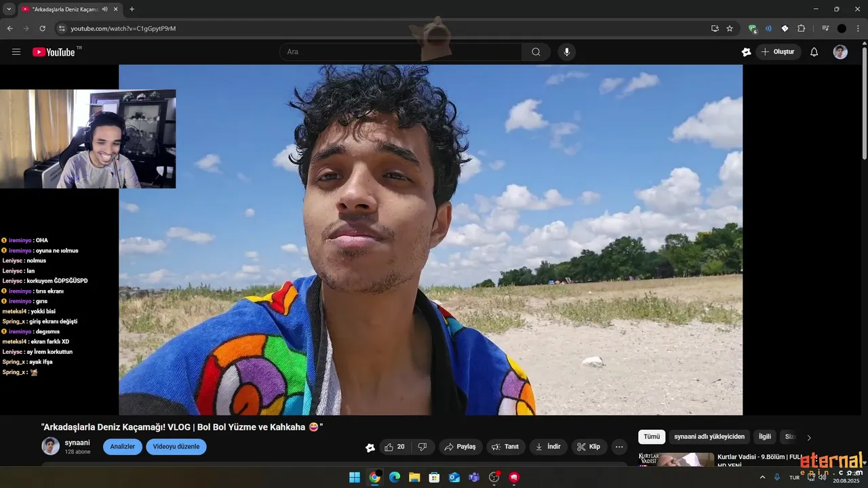Viewport: 868px width, 488px height.
Task: Open YouTube notifications bell
Action: 814,52
